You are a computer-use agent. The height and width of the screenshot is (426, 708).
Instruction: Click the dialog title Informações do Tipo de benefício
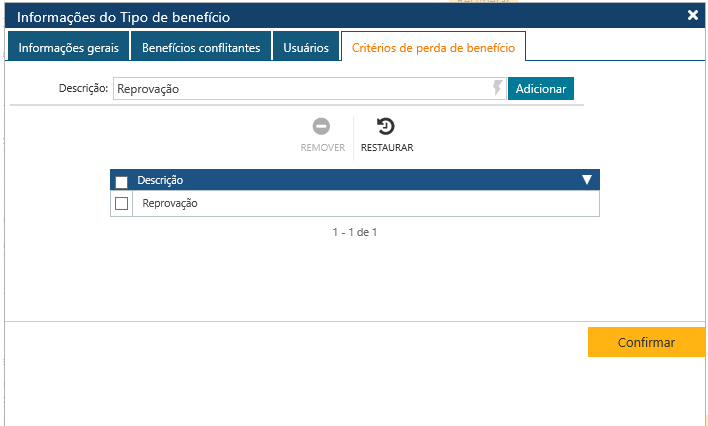pos(123,16)
